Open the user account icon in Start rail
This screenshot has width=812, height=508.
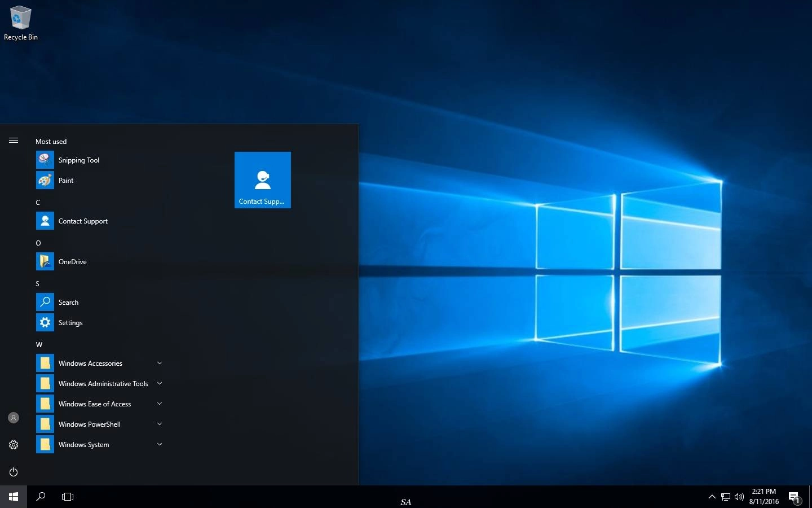click(14, 418)
